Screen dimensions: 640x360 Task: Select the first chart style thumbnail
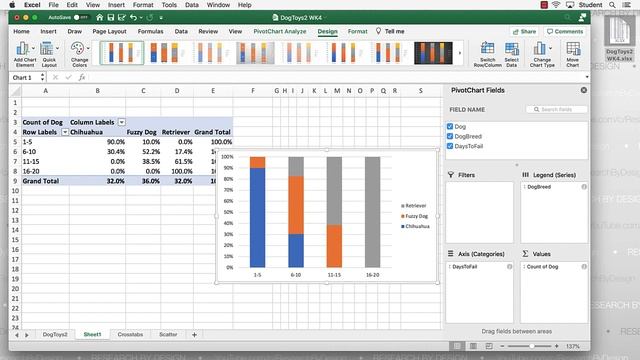(x=122, y=53)
